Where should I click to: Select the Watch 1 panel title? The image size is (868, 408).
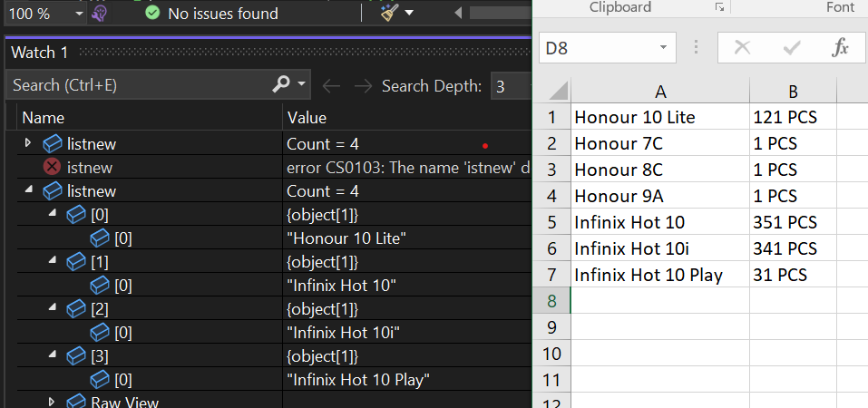(x=39, y=53)
